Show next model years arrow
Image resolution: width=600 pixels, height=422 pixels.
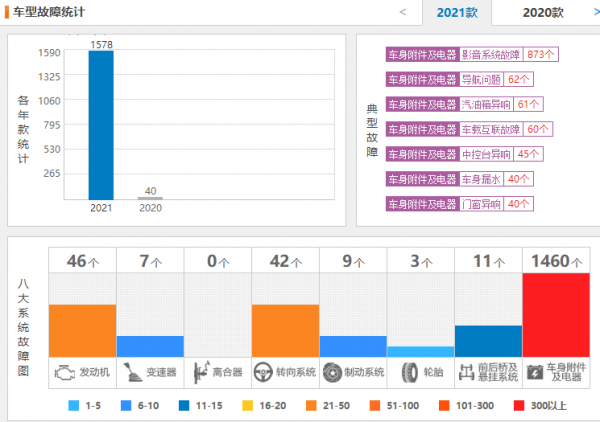pos(597,12)
